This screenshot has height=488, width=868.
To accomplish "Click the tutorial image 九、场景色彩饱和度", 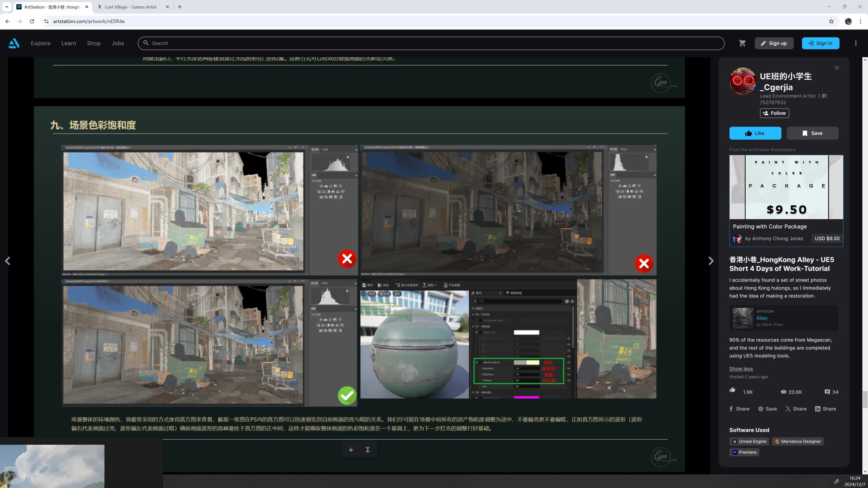I will 359,289.
